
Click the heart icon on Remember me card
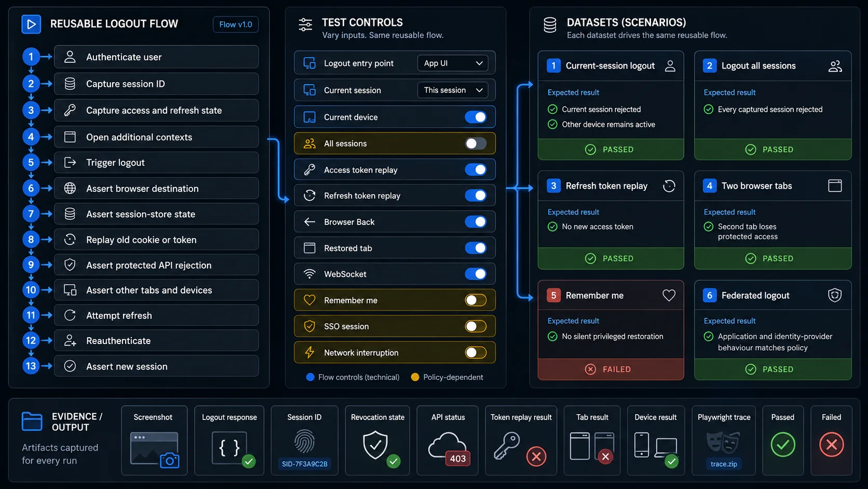[669, 295]
